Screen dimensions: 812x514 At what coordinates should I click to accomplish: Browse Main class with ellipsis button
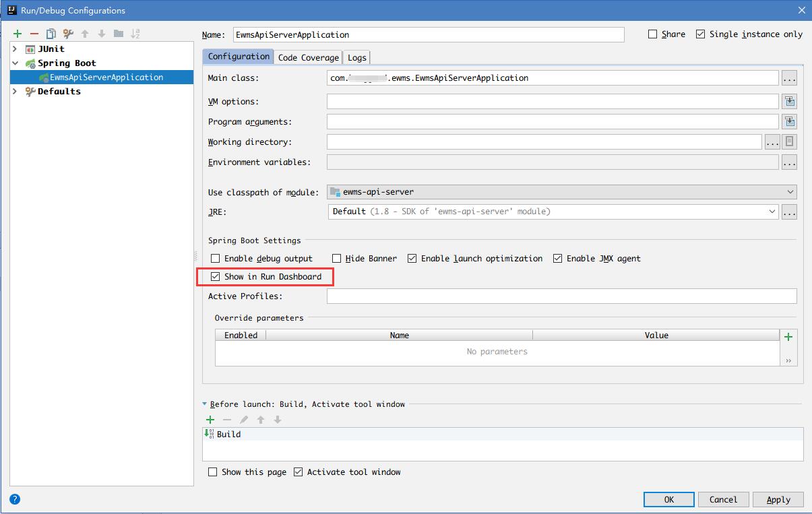click(789, 78)
